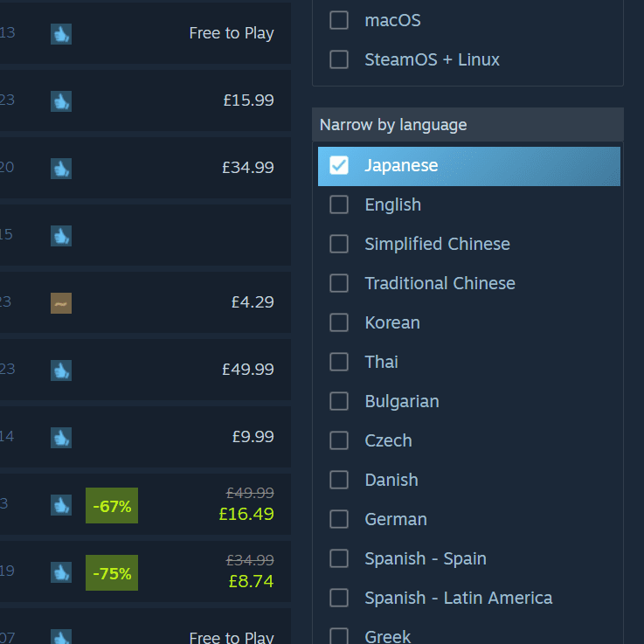Tick the Simplified Chinese checkbox
The height and width of the screenshot is (644, 644).
pos(339,244)
